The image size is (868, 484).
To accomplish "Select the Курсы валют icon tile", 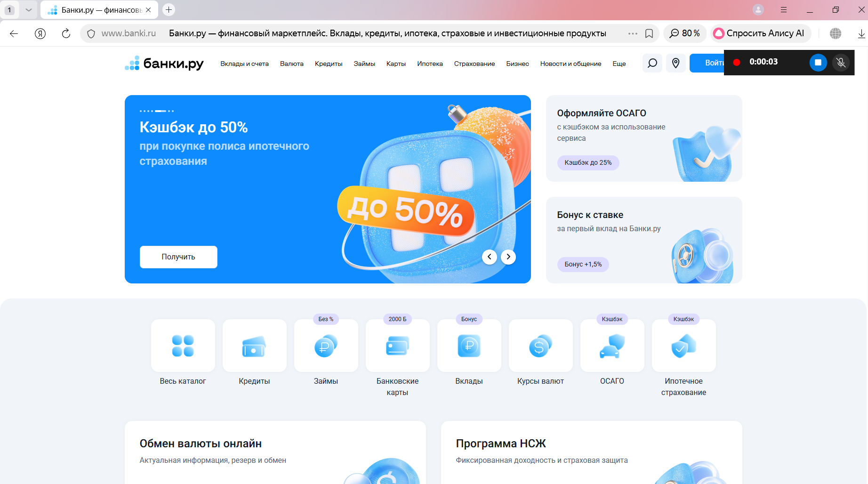I will 540,346.
